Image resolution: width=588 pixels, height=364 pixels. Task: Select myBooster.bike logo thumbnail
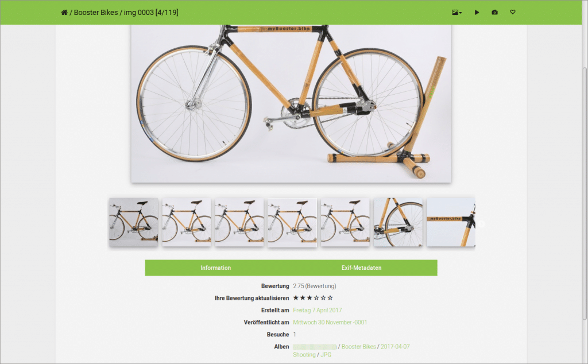[x=451, y=222]
